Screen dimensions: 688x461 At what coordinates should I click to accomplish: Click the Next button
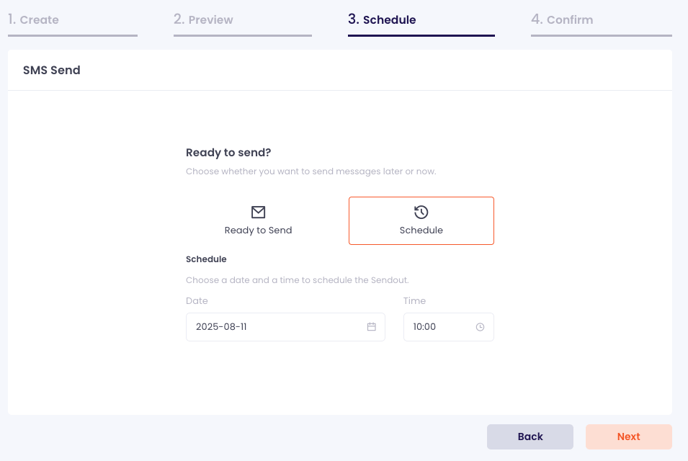tap(629, 436)
